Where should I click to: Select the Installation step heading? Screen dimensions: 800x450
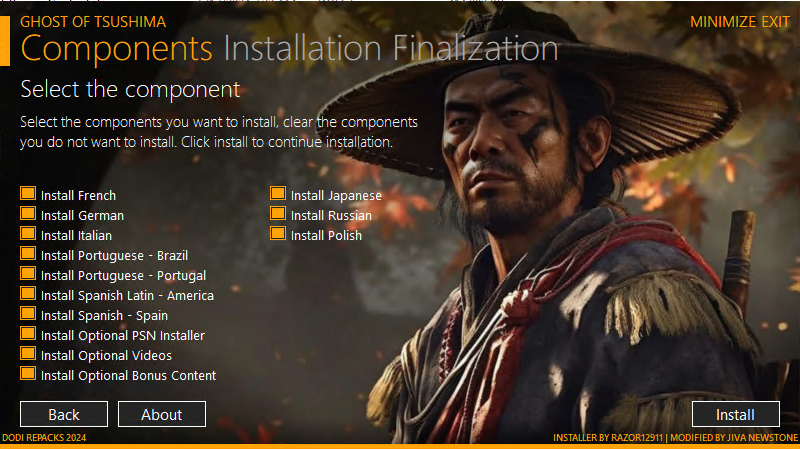[303, 48]
